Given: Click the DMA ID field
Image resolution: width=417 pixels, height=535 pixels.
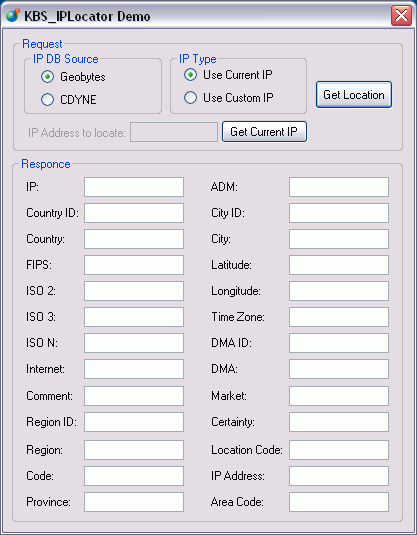Looking at the screenshot, I should pyautogui.click(x=339, y=343).
